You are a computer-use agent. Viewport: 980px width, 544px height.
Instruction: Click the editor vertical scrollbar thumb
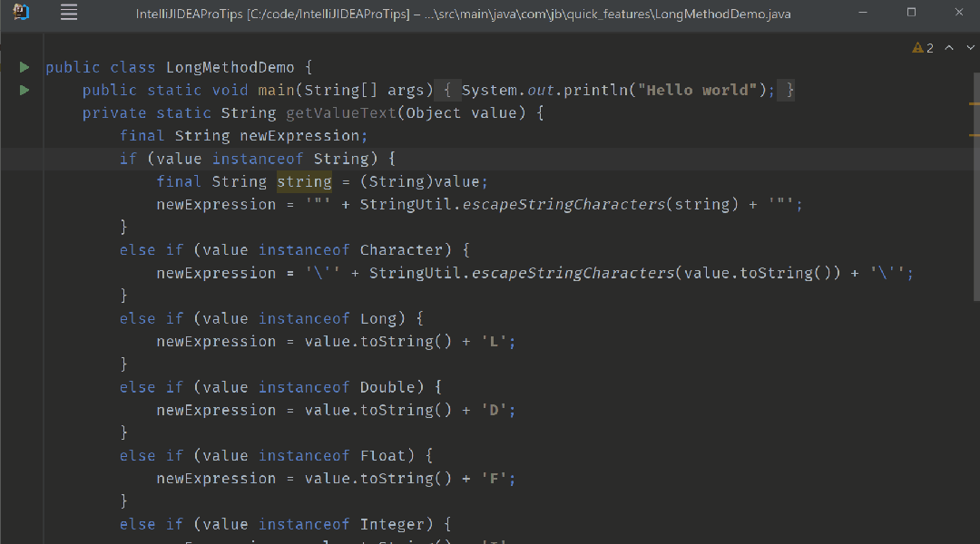coord(977,188)
